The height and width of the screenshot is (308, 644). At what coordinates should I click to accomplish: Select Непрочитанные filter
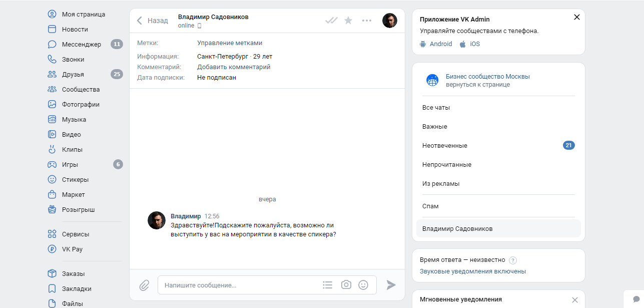click(498, 165)
